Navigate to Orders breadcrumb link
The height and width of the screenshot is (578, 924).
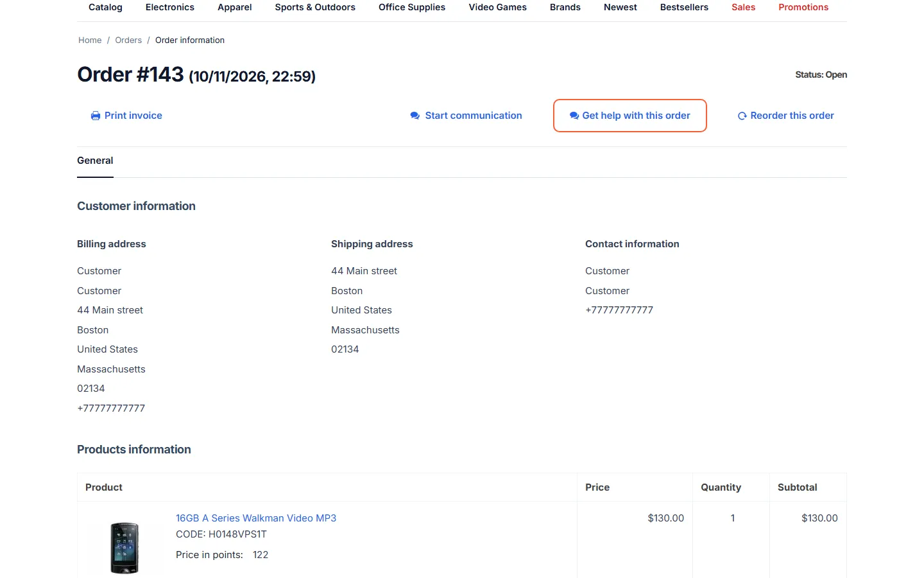[x=128, y=40]
